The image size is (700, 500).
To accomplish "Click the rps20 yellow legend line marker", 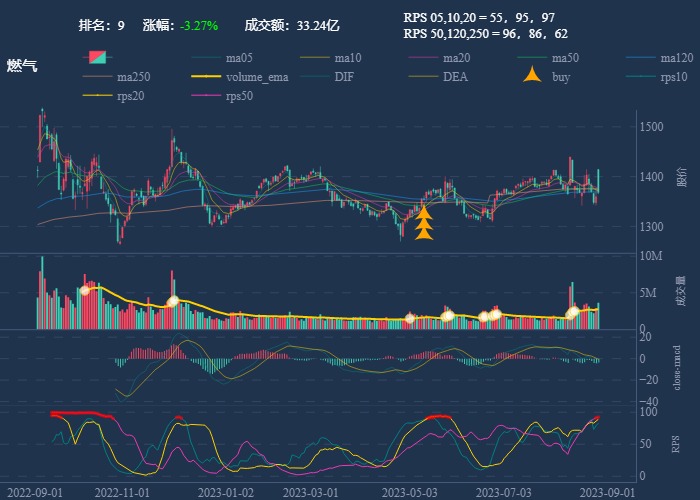I will tap(96, 96).
